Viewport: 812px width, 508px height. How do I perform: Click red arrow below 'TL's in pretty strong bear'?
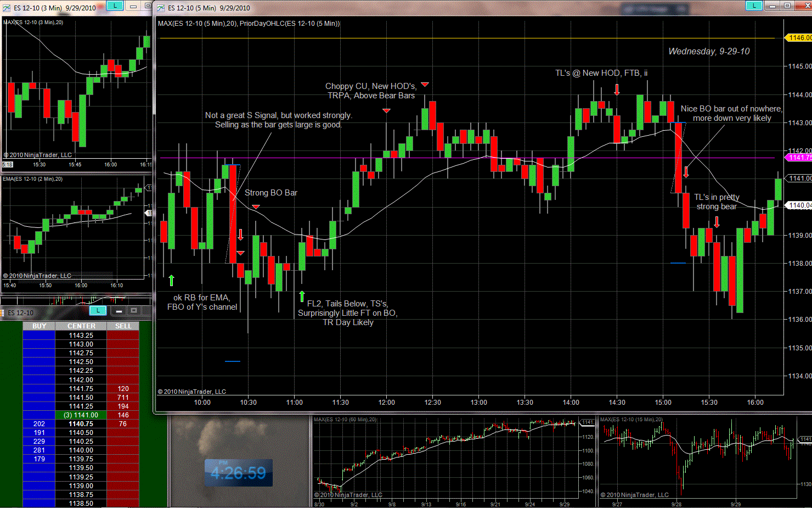(x=717, y=222)
